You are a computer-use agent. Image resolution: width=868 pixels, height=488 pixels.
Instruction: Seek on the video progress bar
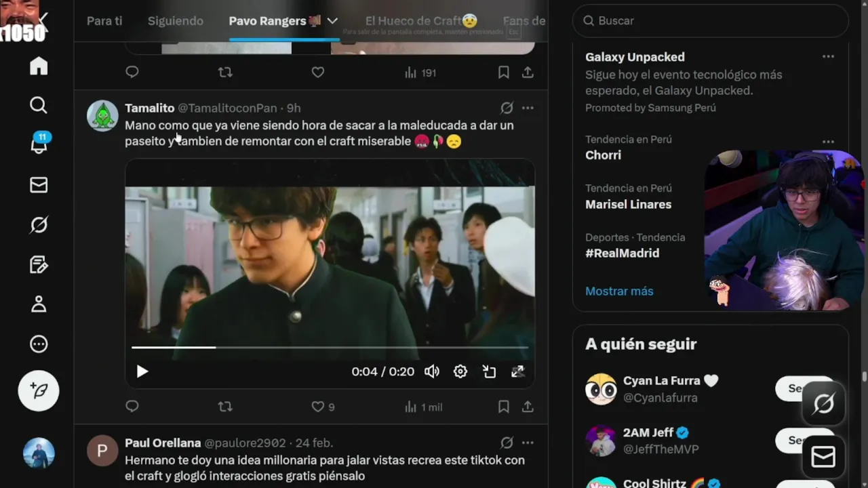coord(330,347)
